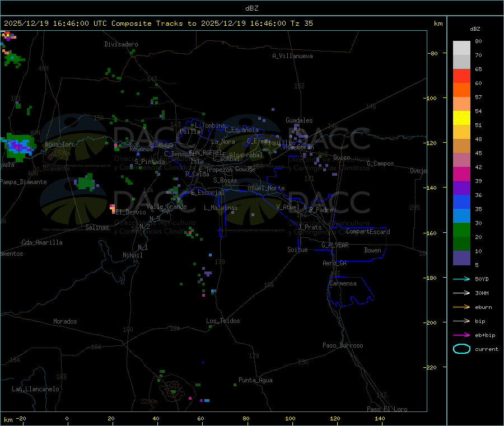The width and height of the screenshot is (504, 426).
Task: Click the 'Punta_Agua' map label
Action: [x=255, y=380]
